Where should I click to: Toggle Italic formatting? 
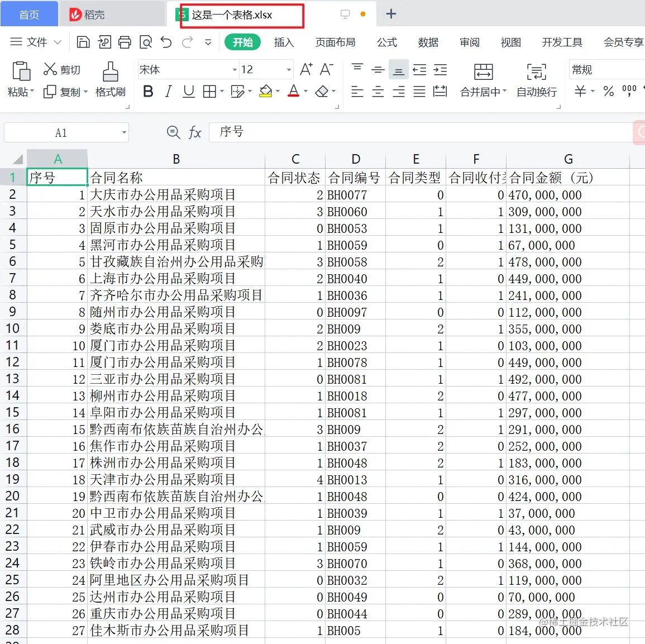pyautogui.click(x=168, y=92)
